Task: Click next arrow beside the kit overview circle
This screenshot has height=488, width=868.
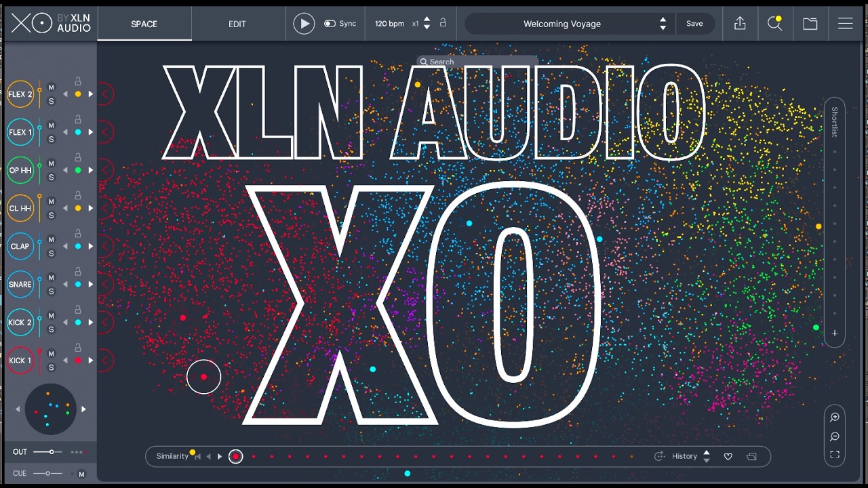Action: click(x=83, y=409)
